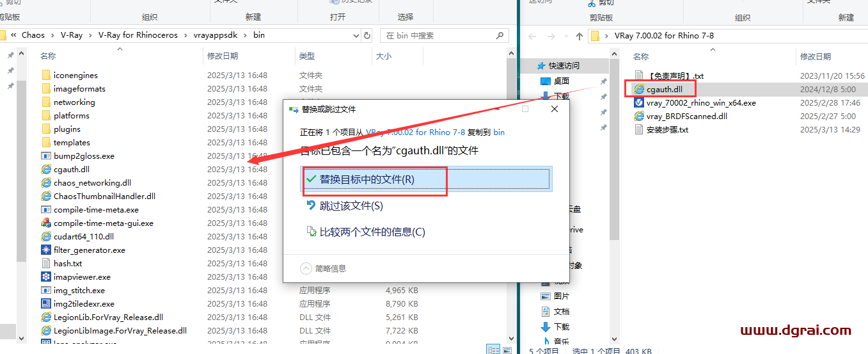Select the templates folder icon

pos(46,142)
